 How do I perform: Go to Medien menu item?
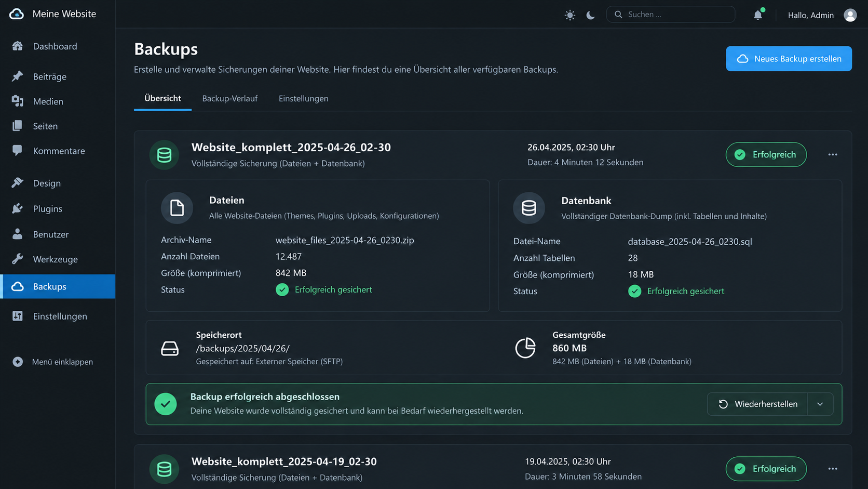(x=58, y=101)
